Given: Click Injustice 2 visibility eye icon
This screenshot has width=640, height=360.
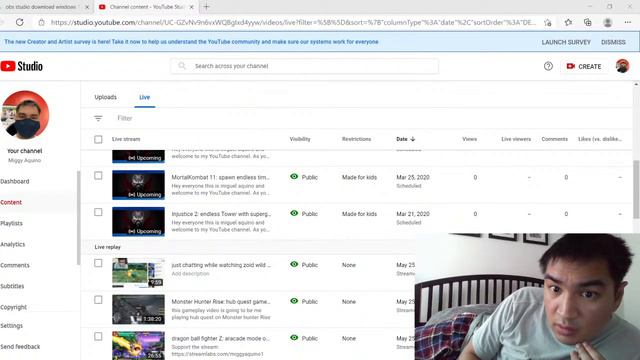Looking at the screenshot, I should click(x=294, y=213).
